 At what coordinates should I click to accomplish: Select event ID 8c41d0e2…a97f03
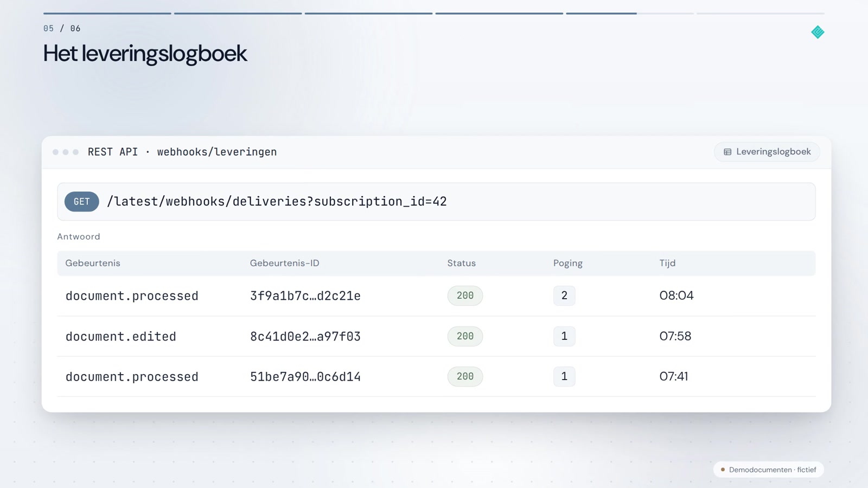pyautogui.click(x=305, y=337)
